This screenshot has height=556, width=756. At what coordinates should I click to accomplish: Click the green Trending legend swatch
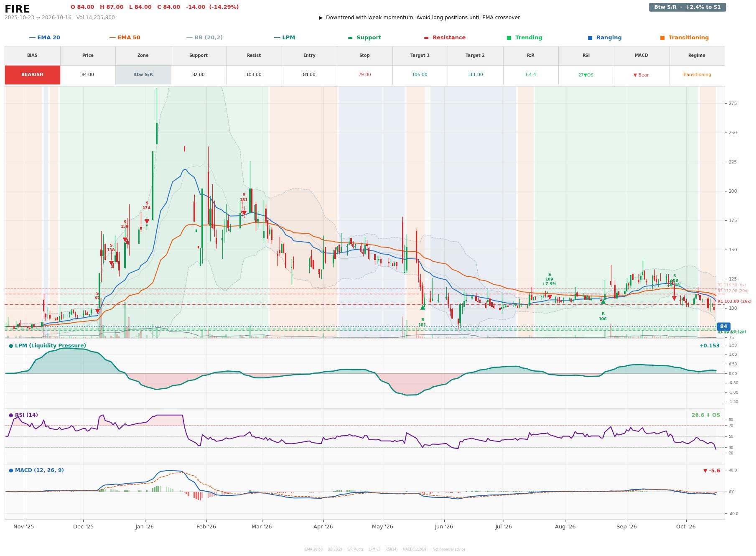coord(509,38)
